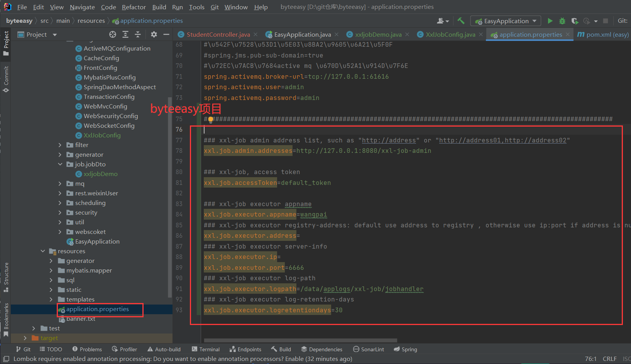Image resolution: width=631 pixels, height=364 pixels.
Task: Click the editor horizontal scrollbar
Action: point(300,340)
